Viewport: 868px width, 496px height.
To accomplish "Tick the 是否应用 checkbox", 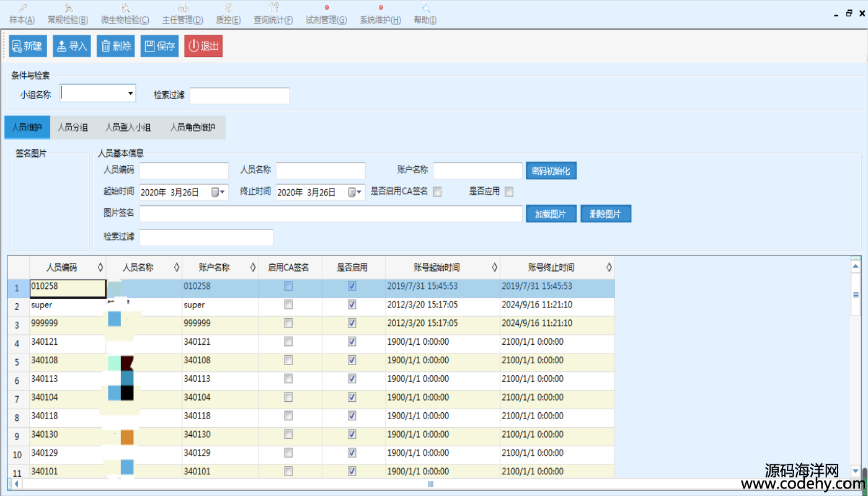I will (509, 192).
